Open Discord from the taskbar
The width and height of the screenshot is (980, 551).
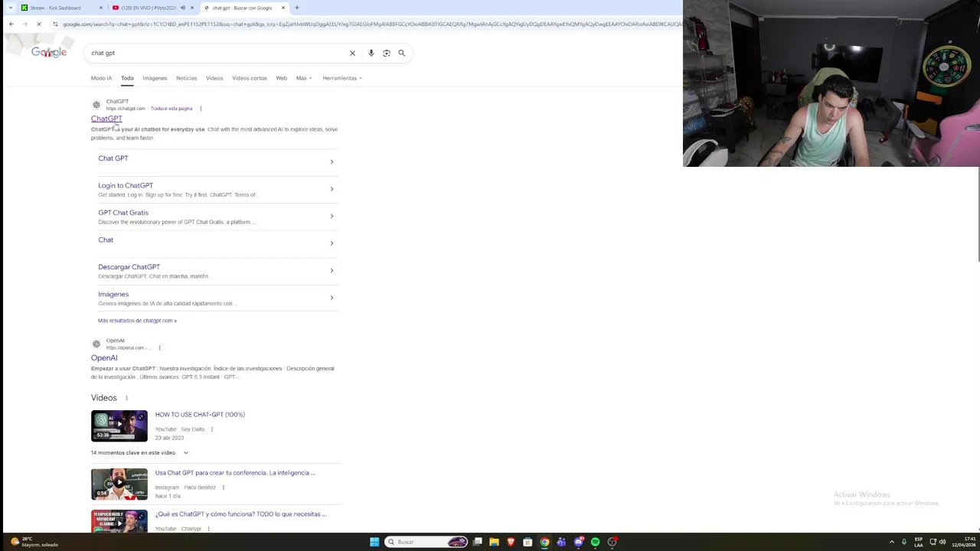(x=579, y=542)
